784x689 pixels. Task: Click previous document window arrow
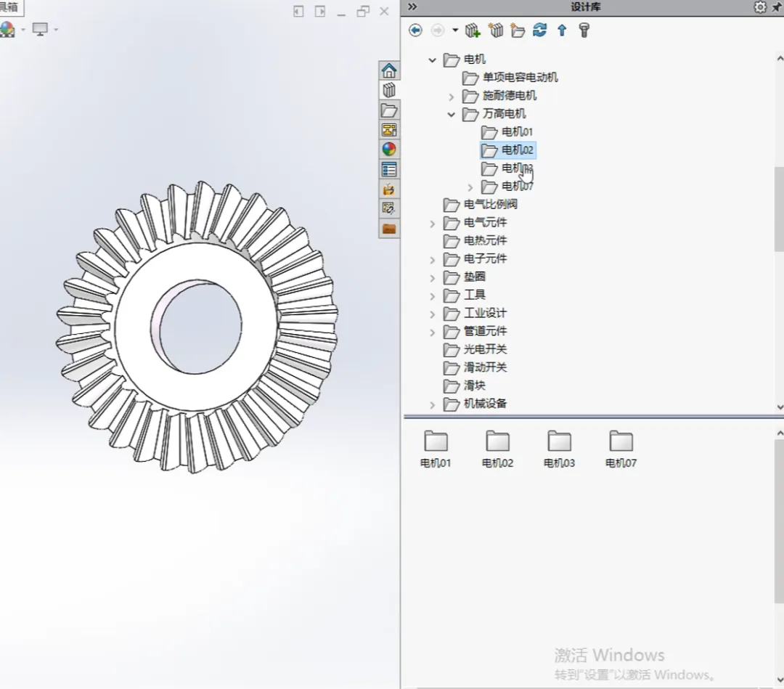[298, 11]
